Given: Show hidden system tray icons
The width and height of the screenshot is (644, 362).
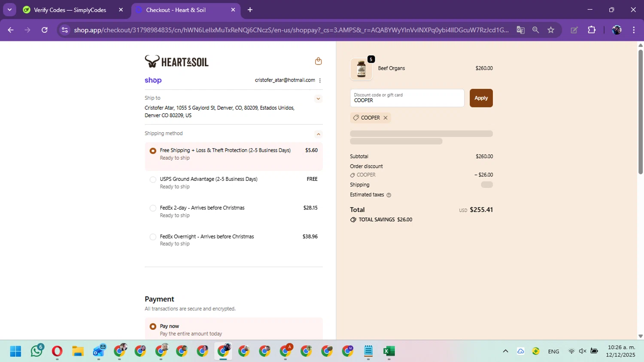Looking at the screenshot, I should 505,351.
